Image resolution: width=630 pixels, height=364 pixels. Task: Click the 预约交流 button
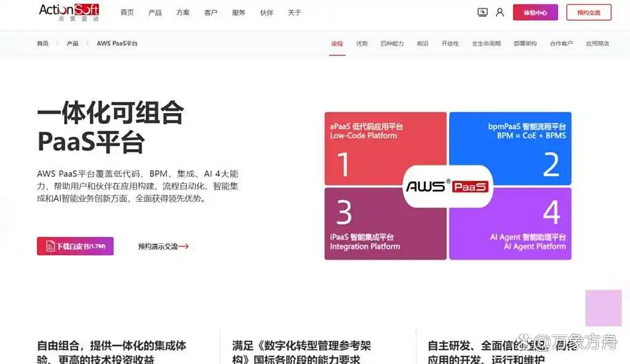[588, 12]
